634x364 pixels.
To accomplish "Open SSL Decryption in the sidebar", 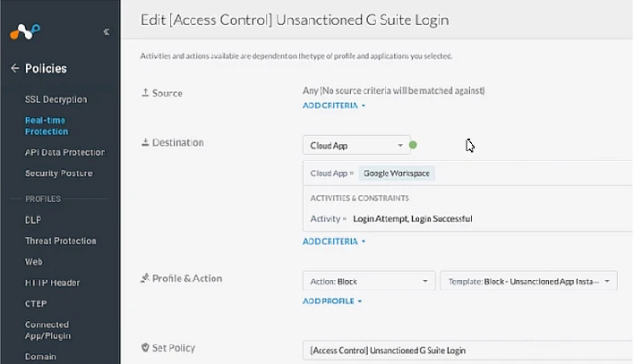I will click(x=56, y=99).
